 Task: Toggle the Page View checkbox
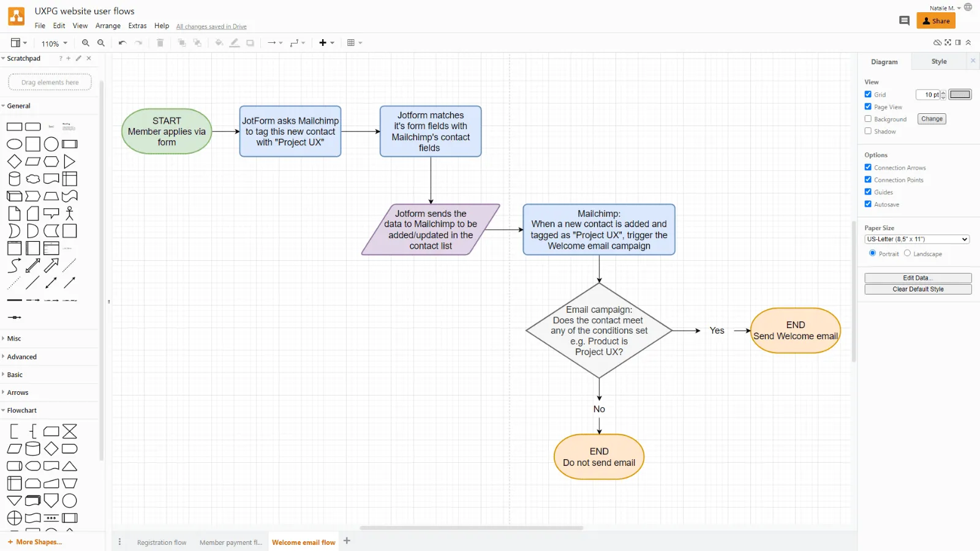tap(868, 107)
